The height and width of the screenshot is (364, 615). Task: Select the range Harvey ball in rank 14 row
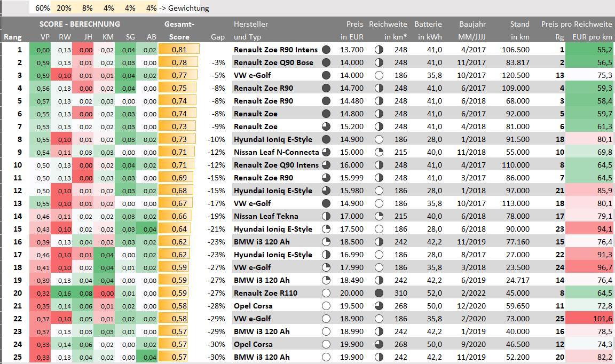pos(379,216)
